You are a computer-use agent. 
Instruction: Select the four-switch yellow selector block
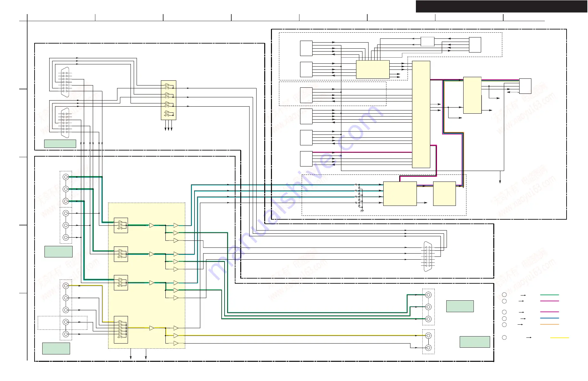click(x=169, y=100)
